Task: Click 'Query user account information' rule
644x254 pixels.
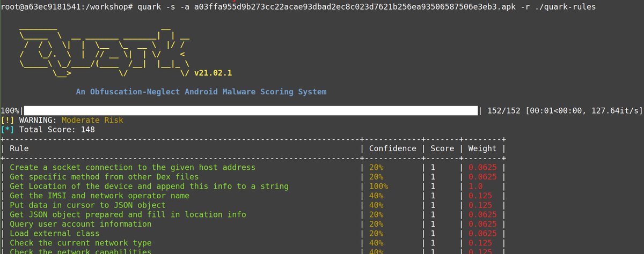Action: click(80, 223)
